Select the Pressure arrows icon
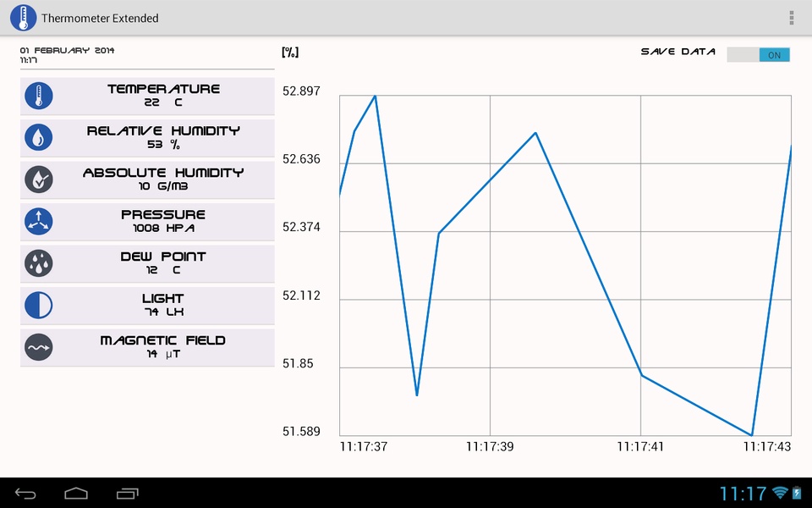The height and width of the screenshot is (508, 812). point(39,222)
